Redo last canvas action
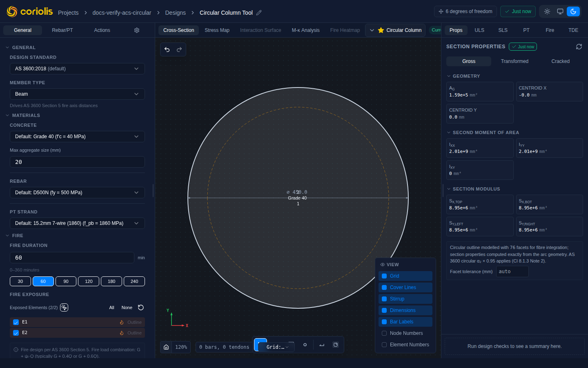The width and height of the screenshot is (588, 368). pos(179,49)
